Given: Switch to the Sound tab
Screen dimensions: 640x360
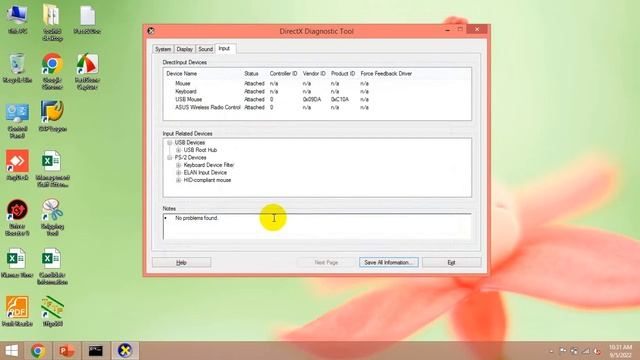Looking at the screenshot, I should [x=205, y=49].
